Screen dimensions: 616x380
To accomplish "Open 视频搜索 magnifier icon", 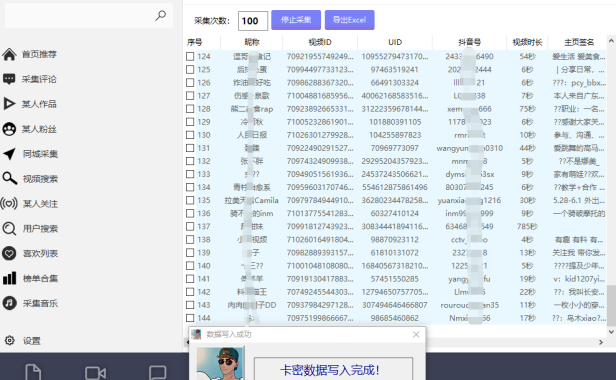I will pyautogui.click(x=9, y=178).
